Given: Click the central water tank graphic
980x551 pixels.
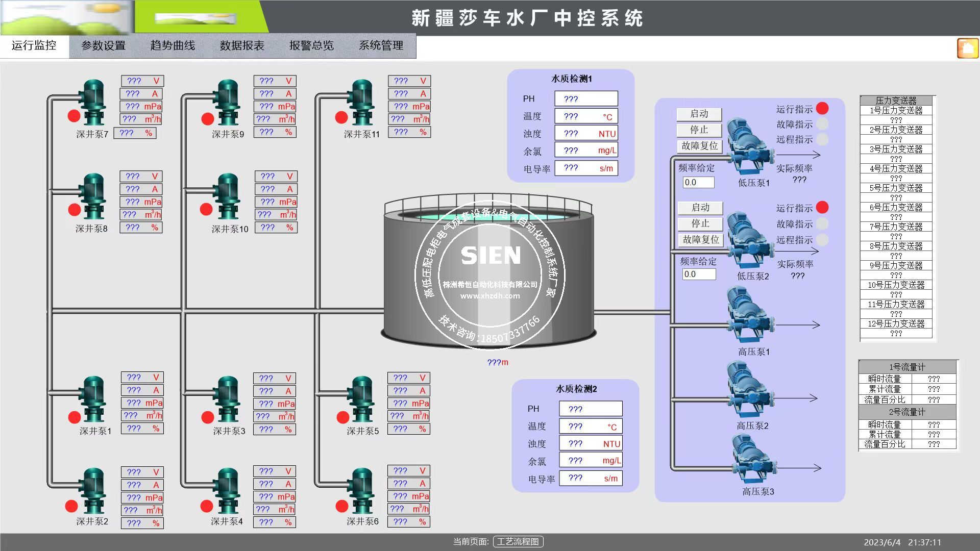Looking at the screenshot, I should (489, 270).
